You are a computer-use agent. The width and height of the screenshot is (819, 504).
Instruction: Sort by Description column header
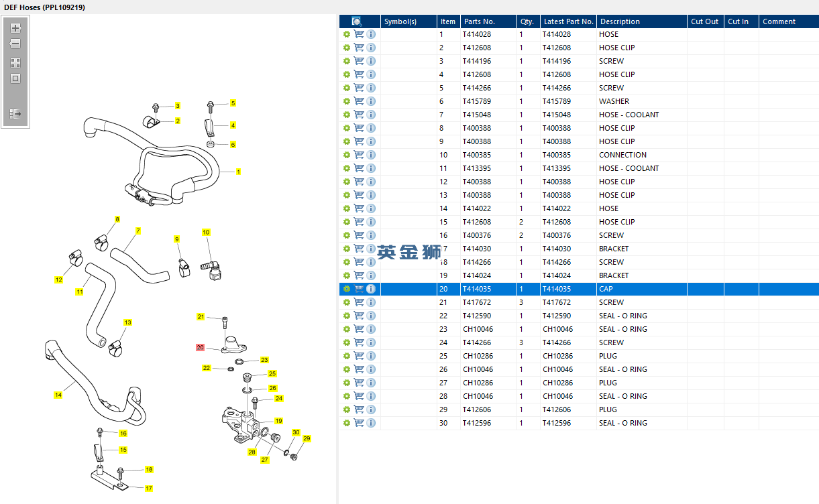[x=641, y=21]
